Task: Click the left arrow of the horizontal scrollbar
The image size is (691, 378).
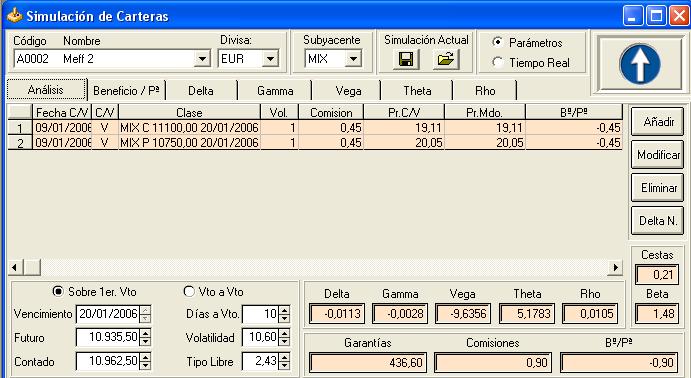Action: (15, 267)
